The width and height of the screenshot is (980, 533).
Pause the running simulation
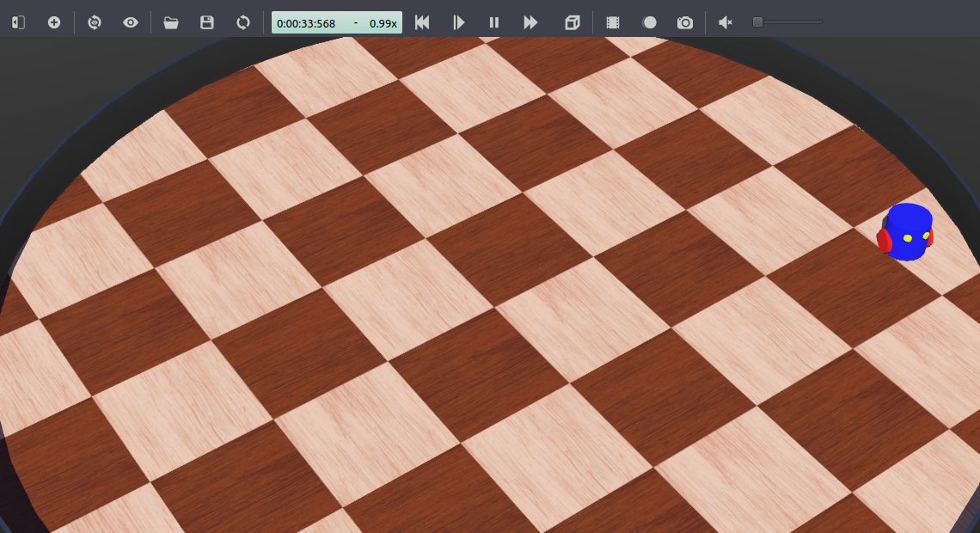(494, 22)
